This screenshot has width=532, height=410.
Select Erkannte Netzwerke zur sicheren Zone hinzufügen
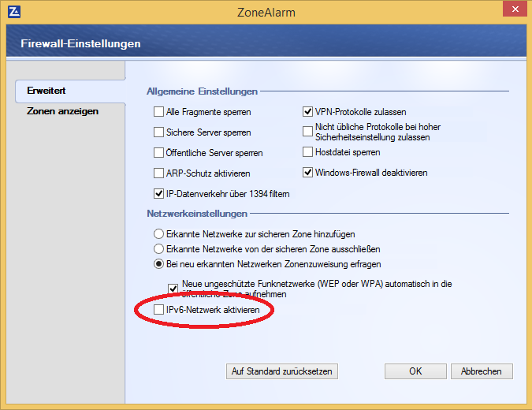point(159,234)
